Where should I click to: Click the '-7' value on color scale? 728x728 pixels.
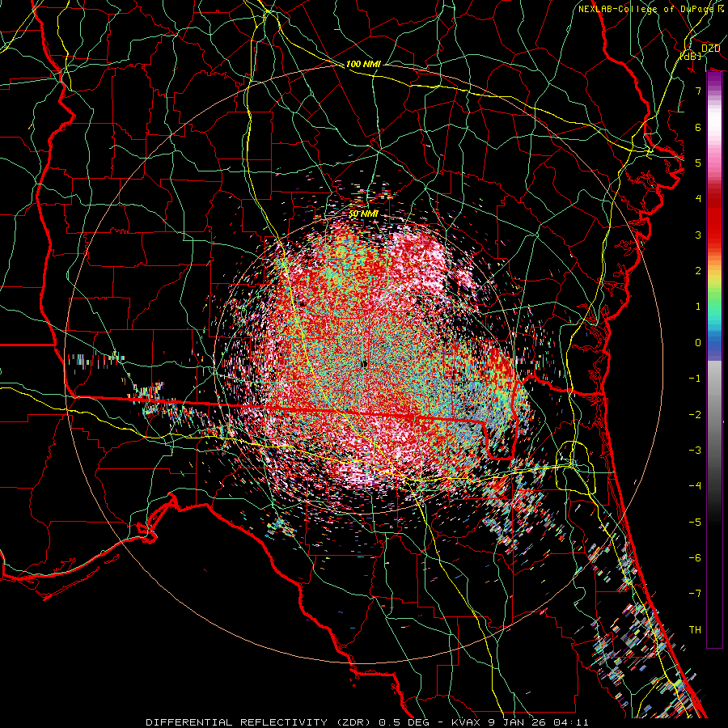click(x=695, y=594)
